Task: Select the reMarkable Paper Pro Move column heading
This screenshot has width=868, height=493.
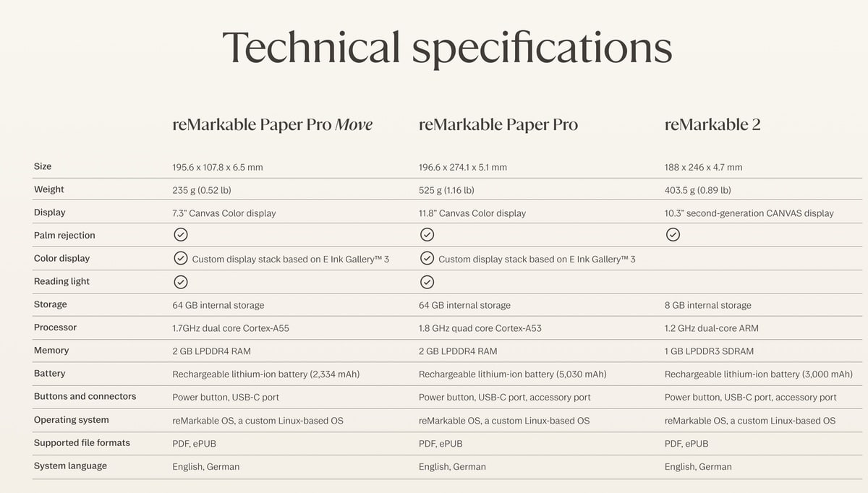Action: [272, 124]
